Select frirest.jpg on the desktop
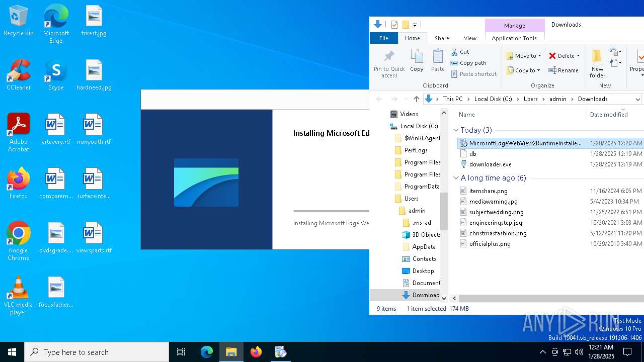 [x=94, y=21]
